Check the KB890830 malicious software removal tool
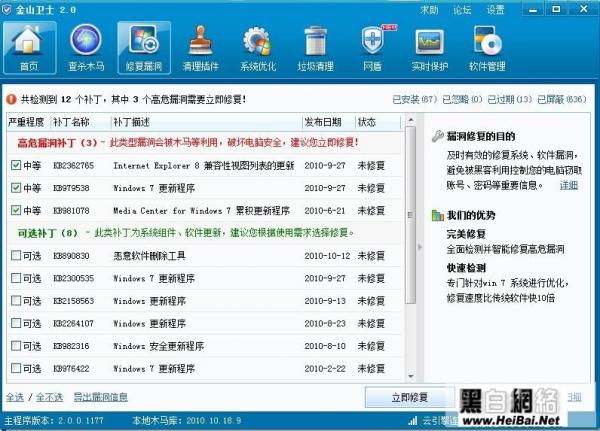600x431 pixels. pyautogui.click(x=15, y=256)
